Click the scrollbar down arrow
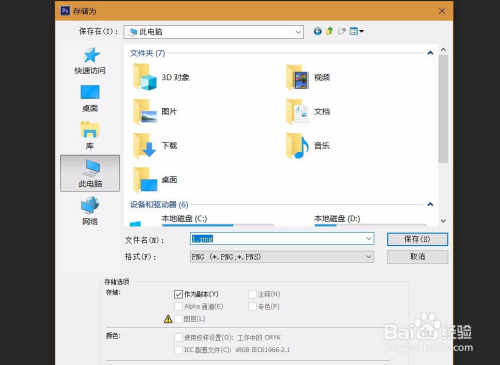 click(x=443, y=221)
